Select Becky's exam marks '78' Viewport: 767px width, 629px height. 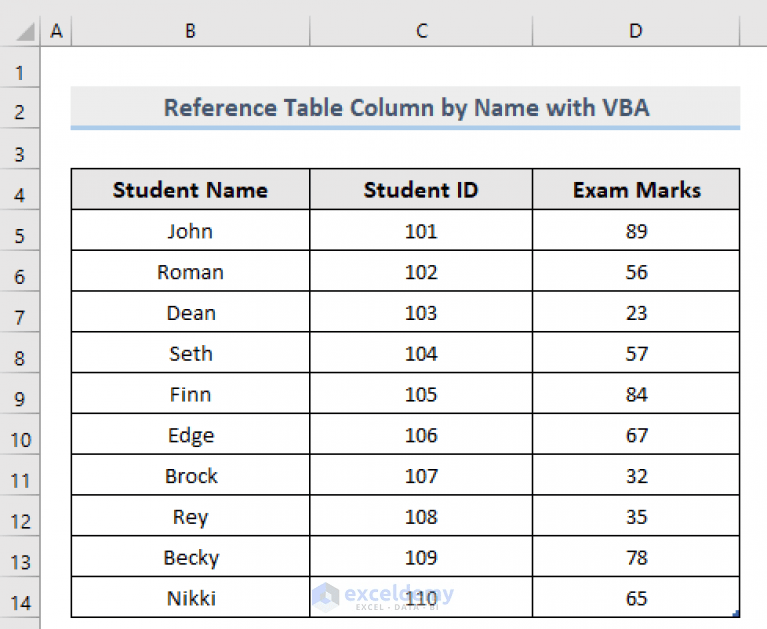(x=636, y=557)
